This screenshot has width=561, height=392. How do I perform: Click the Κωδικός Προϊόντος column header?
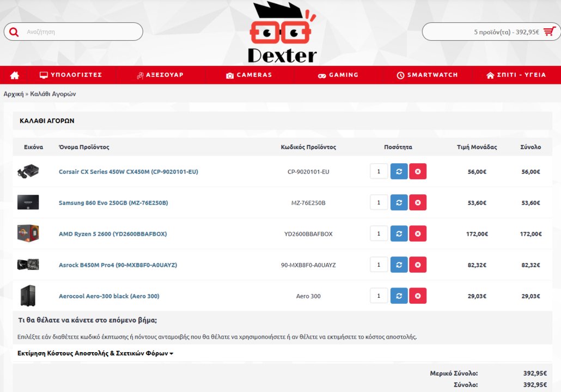point(308,147)
